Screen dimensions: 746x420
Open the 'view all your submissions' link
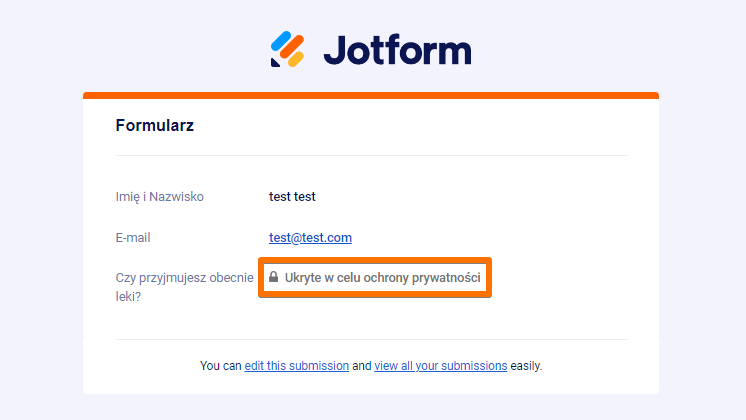pyautogui.click(x=440, y=366)
